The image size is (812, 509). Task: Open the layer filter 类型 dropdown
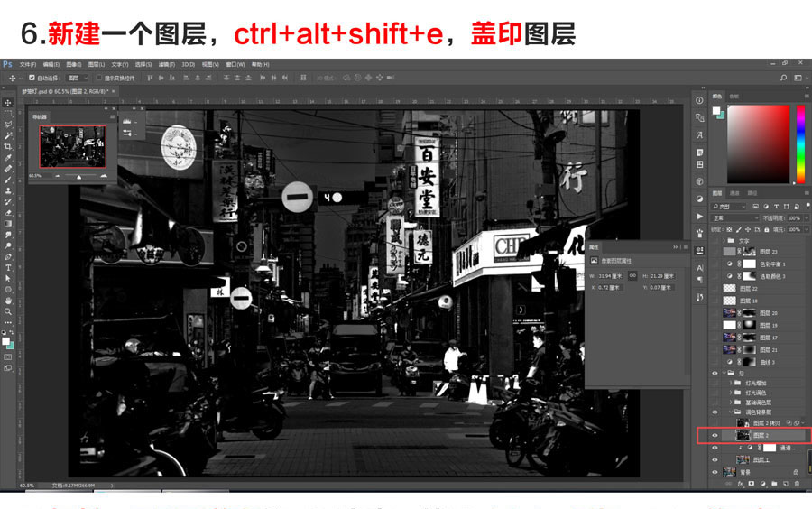click(x=729, y=207)
